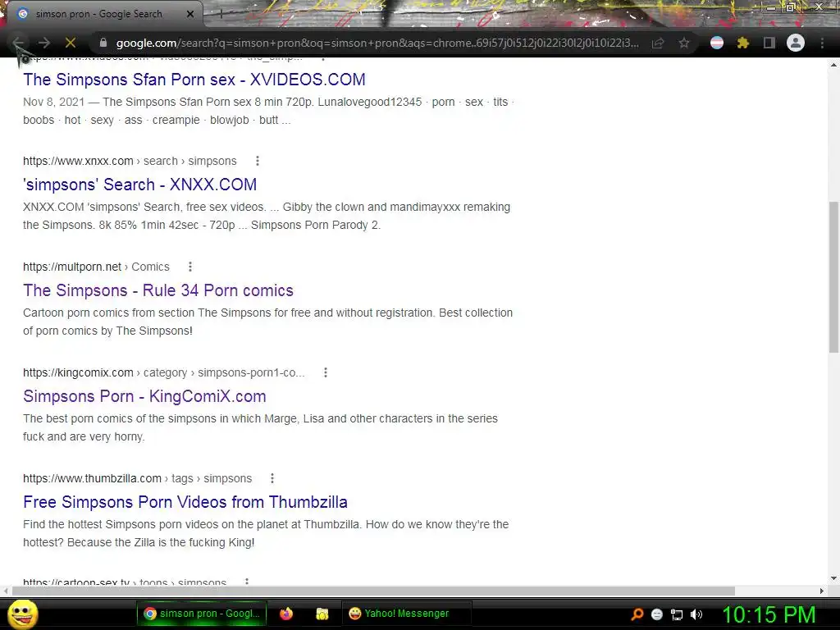
Task: Click the magnifier search icon in system tray
Action: point(637,614)
